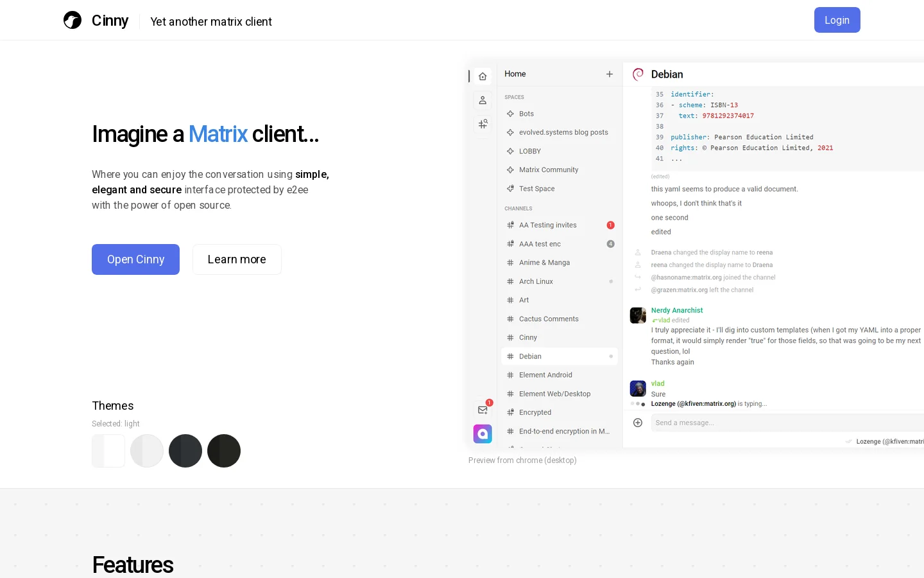
Task: Open the Element Android channel
Action: click(559, 375)
